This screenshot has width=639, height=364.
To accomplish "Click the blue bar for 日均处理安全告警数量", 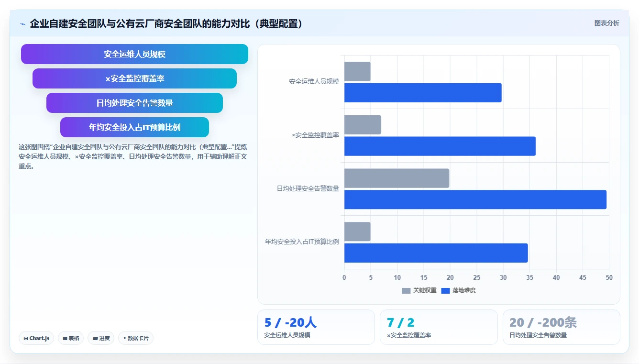I will coord(475,199).
